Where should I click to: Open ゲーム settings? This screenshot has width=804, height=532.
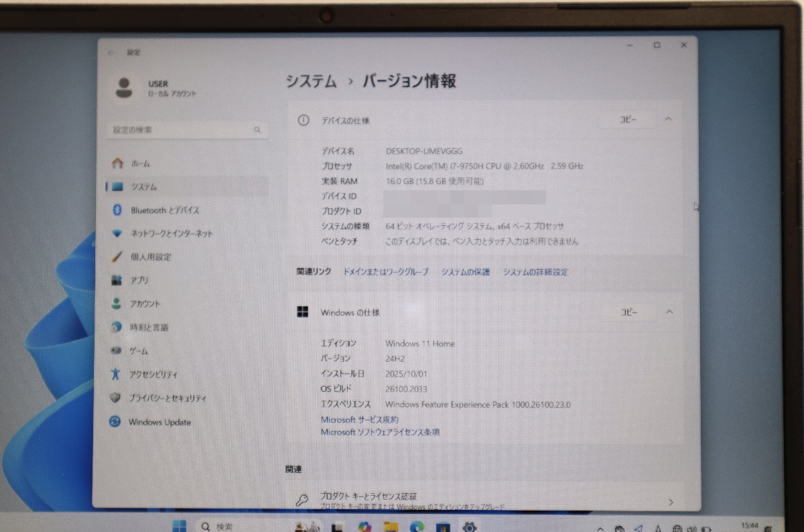click(143, 350)
